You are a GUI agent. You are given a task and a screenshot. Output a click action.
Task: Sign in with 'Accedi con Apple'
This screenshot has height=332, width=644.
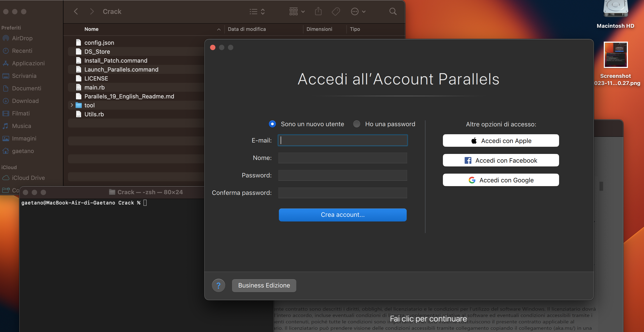501,141
